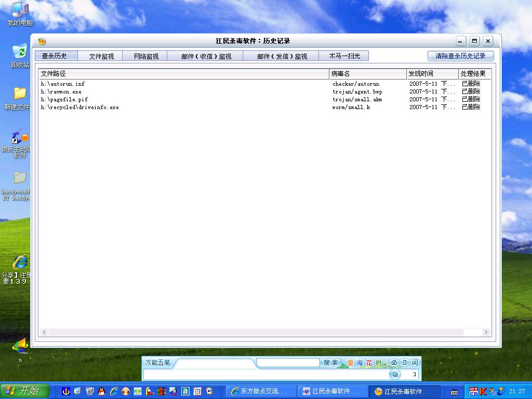Image resolution: width=532 pixels, height=399 pixels.
Task: Click the 21:27 clock in the tray
Action: pyautogui.click(x=517, y=391)
